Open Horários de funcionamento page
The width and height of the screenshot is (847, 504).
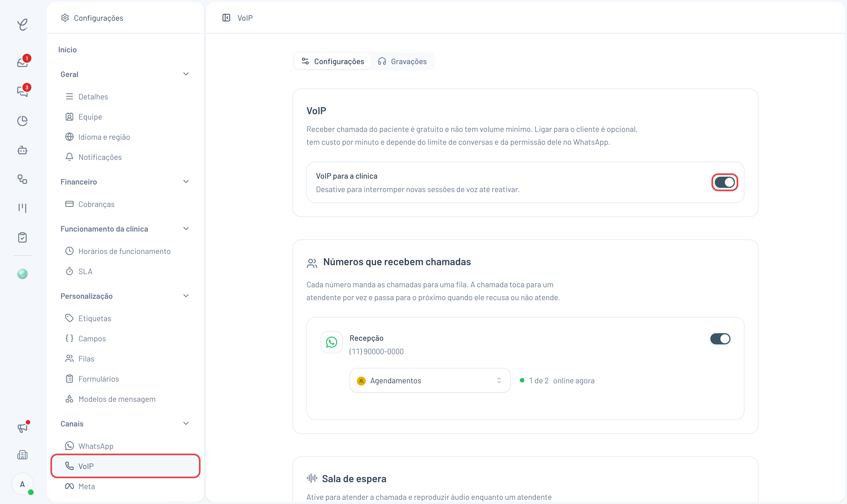coord(125,251)
